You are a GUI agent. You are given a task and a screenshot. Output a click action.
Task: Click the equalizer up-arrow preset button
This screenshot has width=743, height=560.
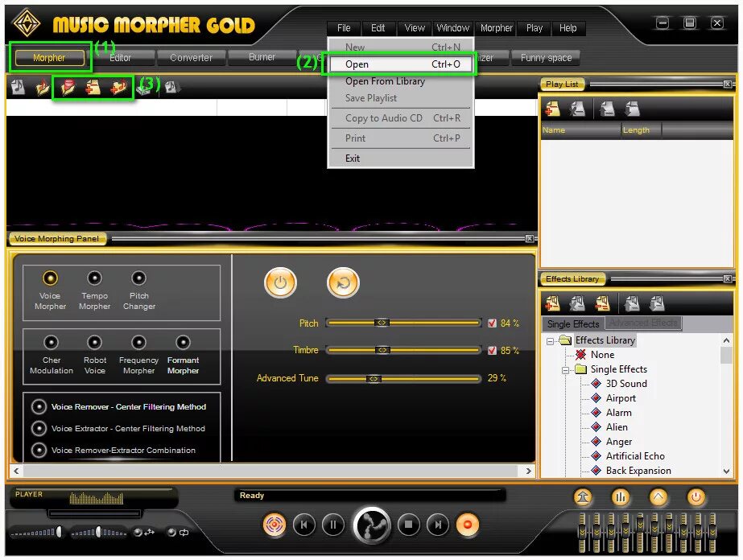coord(658,497)
